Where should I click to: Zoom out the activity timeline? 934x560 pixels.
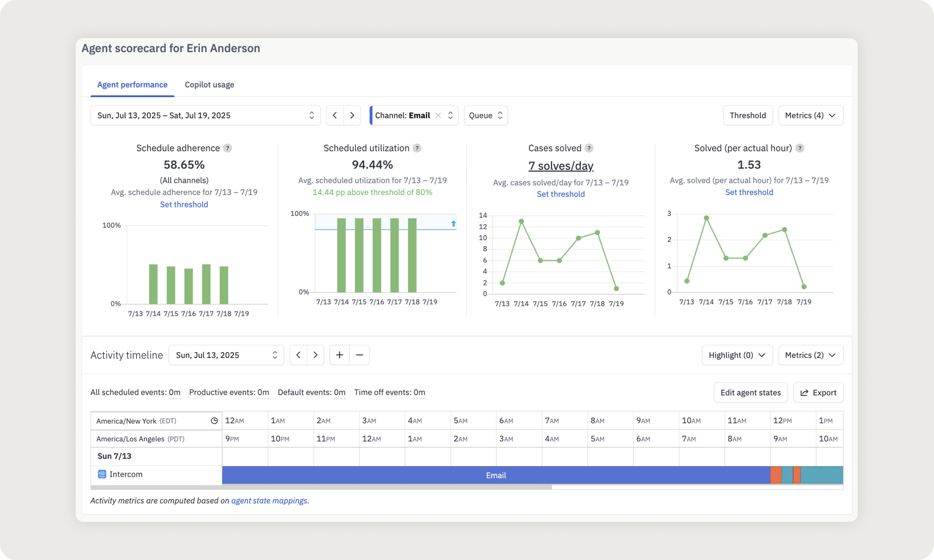pyautogui.click(x=360, y=355)
